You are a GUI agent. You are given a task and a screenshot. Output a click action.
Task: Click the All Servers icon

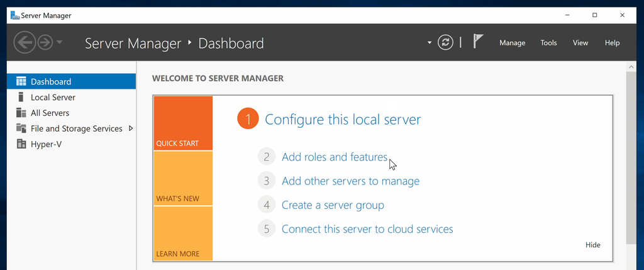tap(21, 113)
